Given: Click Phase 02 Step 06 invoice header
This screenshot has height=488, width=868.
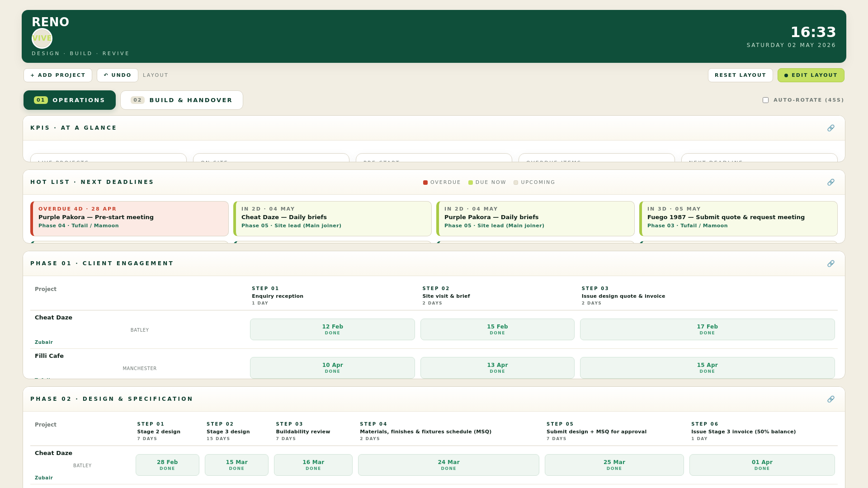Looking at the screenshot, I should tap(743, 432).
